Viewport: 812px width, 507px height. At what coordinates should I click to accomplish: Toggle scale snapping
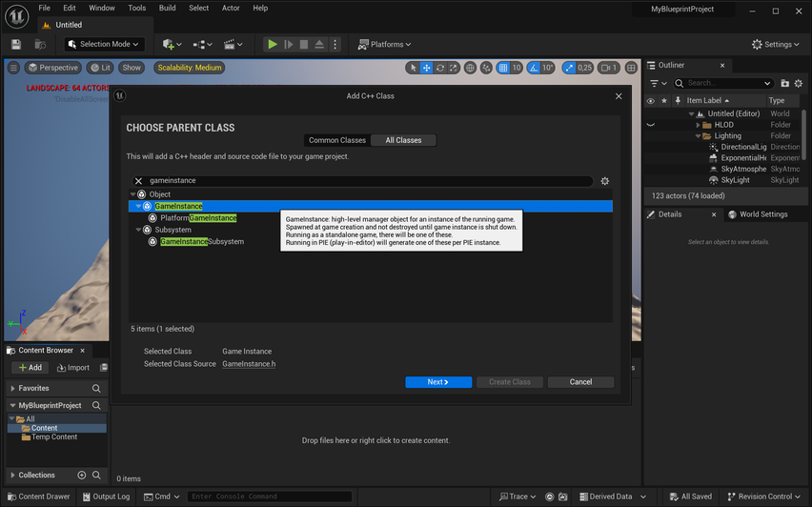(569, 68)
